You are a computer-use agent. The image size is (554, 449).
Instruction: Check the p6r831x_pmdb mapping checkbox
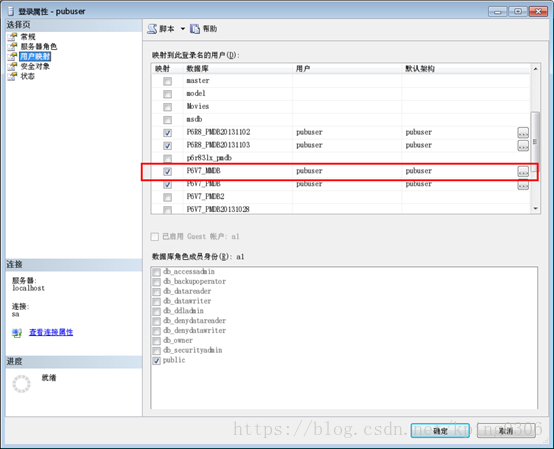(167, 158)
